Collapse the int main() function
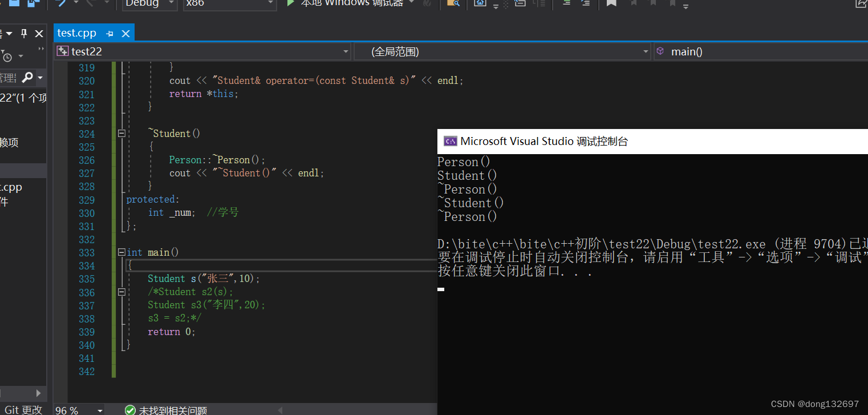 [121, 252]
